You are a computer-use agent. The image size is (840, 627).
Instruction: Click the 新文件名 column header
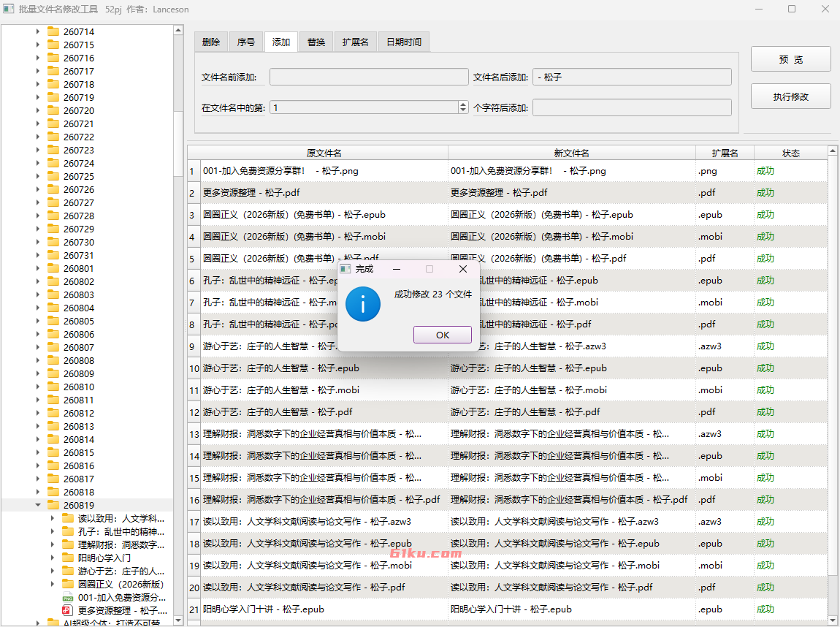coord(572,153)
